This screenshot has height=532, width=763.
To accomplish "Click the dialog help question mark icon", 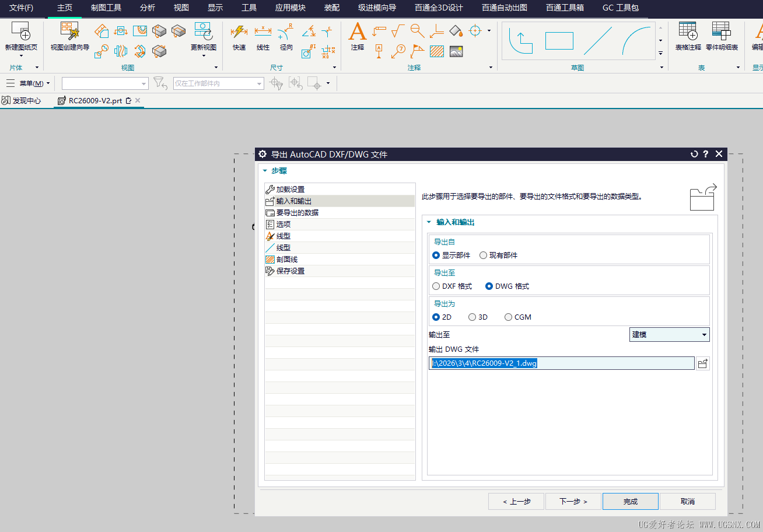I will [706, 154].
